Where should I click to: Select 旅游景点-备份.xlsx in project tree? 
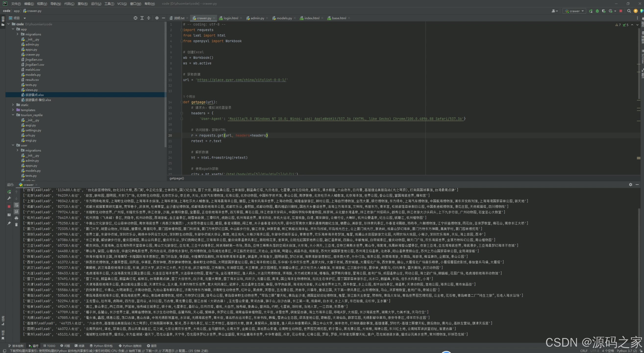coord(38,100)
